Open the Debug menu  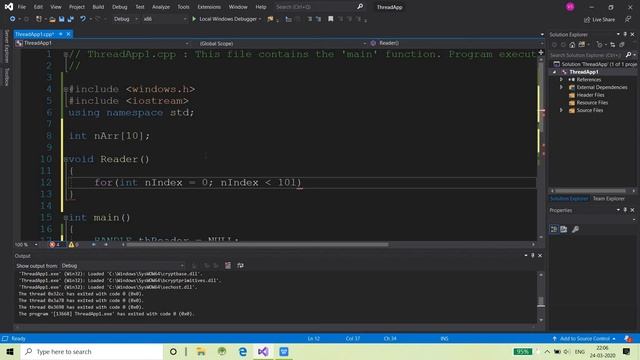(119, 7)
